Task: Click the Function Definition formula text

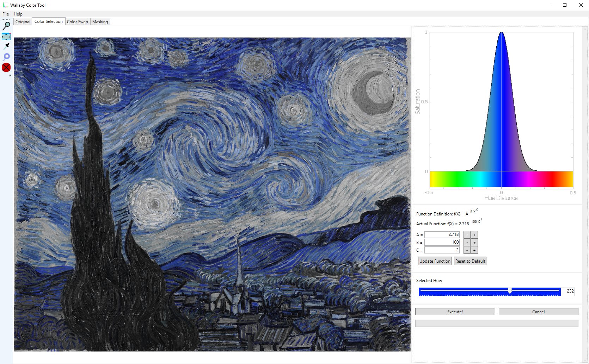Action: tap(447, 213)
